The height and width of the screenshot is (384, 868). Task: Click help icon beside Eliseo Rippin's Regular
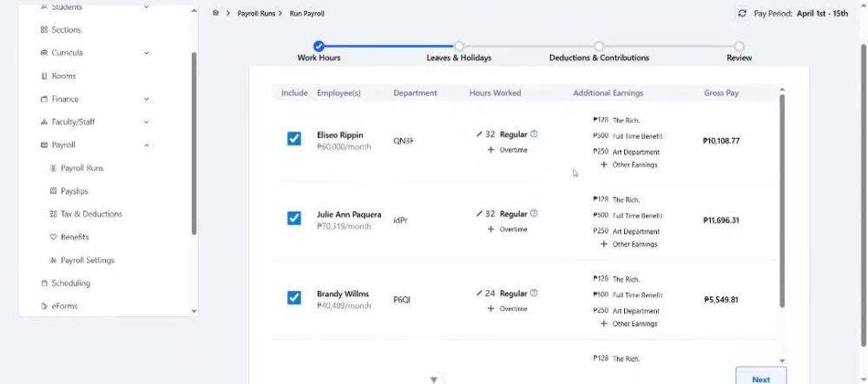click(534, 134)
